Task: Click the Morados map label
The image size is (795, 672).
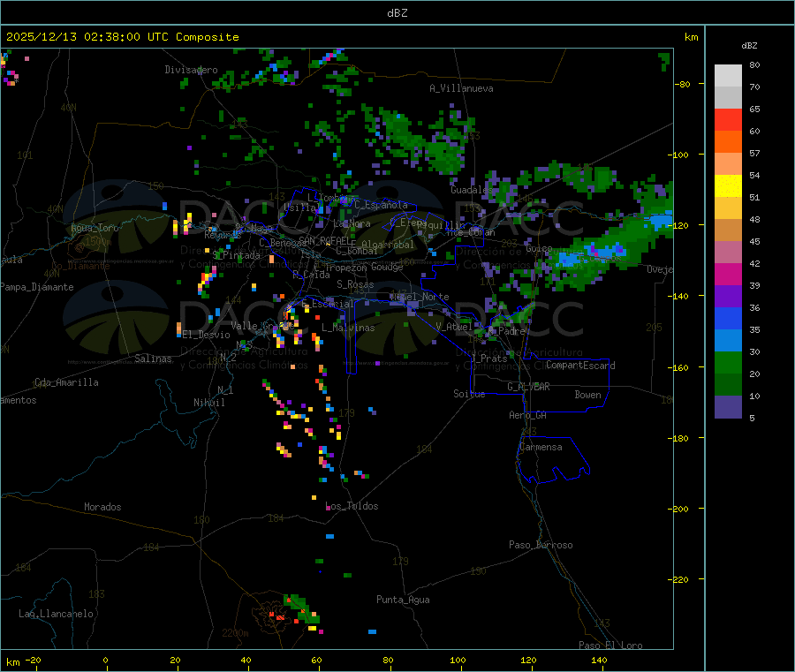Action: point(102,507)
